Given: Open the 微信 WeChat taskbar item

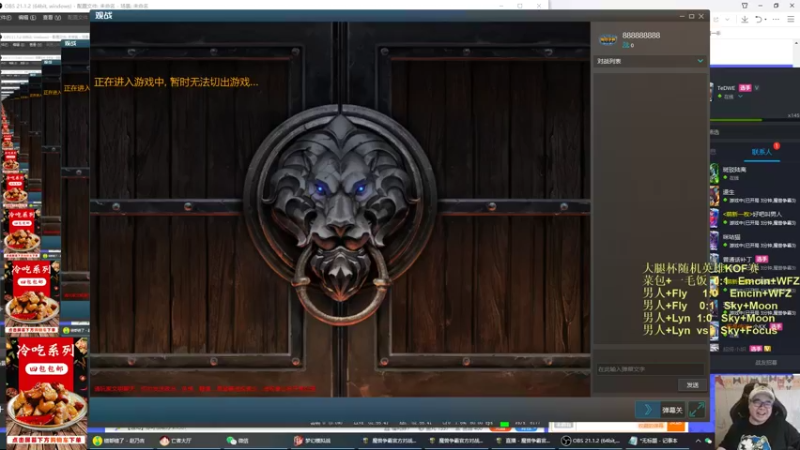Looking at the screenshot, I should click(238, 441).
